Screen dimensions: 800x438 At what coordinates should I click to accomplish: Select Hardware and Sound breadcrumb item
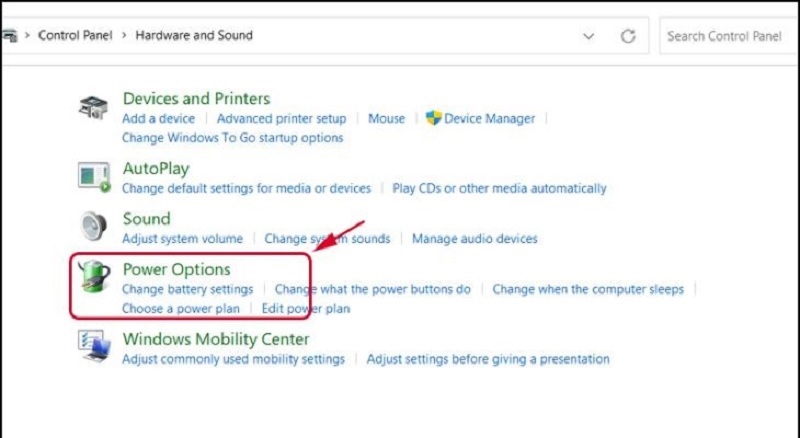point(193,35)
